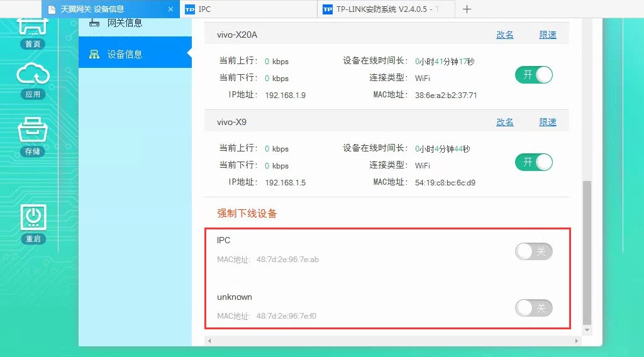The height and width of the screenshot is (357, 644).
Task: Click the 网关信息 router icon
Action: coord(94,23)
